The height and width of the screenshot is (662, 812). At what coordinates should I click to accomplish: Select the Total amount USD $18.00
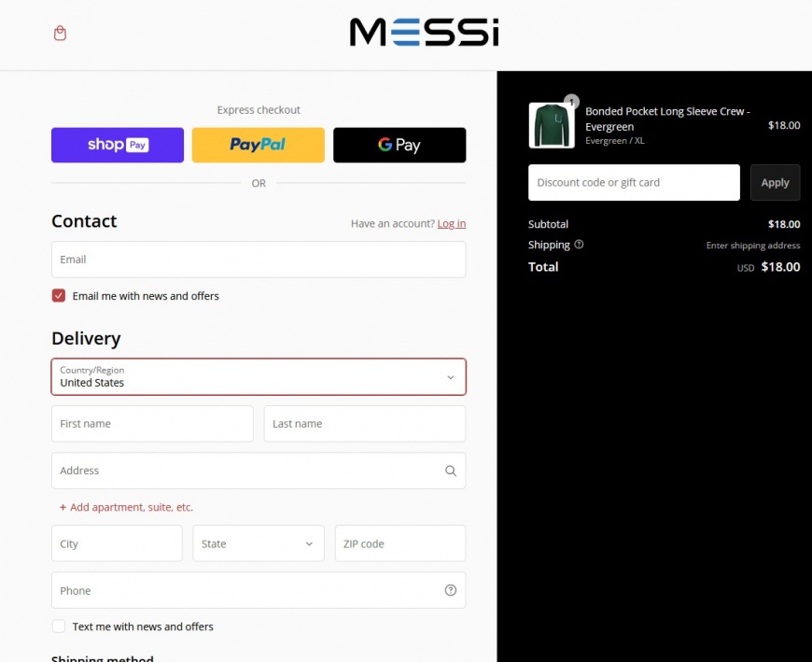tap(768, 267)
